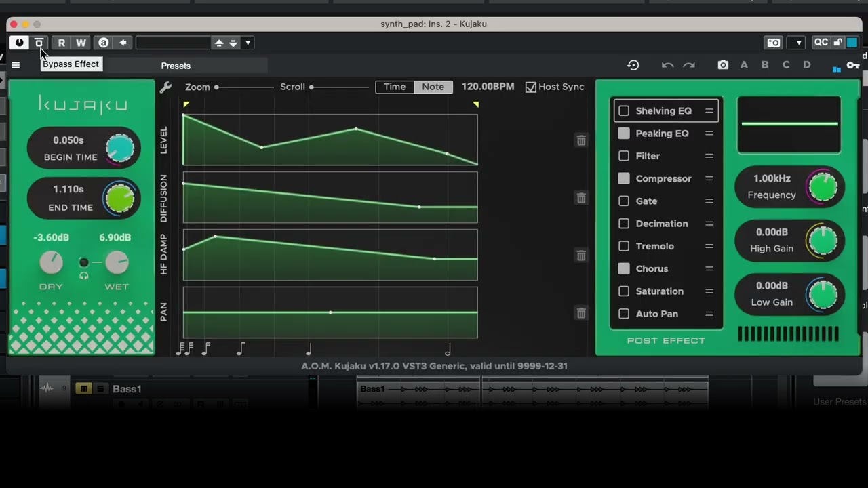This screenshot has height=488, width=868.
Task: Open the dropdown next to host camera icon
Action: point(799,43)
